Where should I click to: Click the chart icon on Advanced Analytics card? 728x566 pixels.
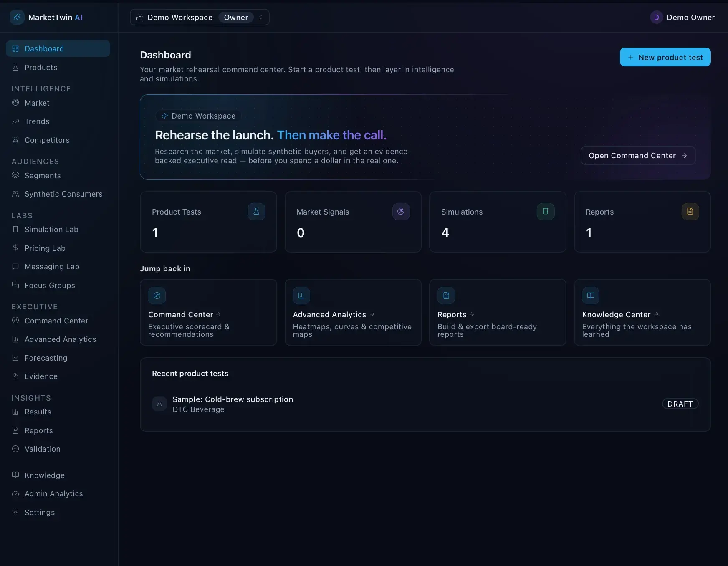(x=301, y=296)
